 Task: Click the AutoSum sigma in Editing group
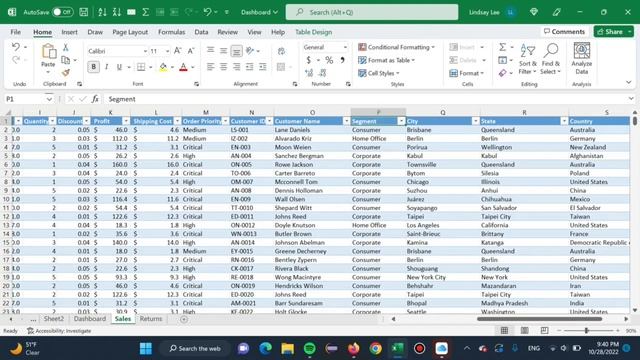point(502,47)
